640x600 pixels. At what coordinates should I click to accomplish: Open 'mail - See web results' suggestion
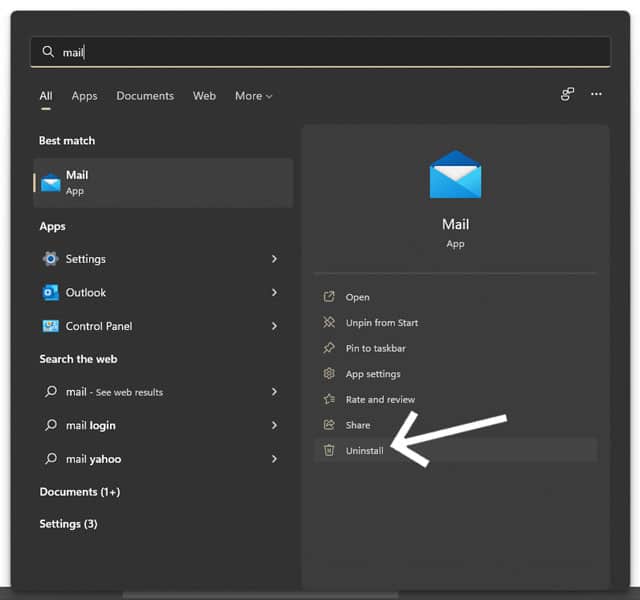point(163,392)
